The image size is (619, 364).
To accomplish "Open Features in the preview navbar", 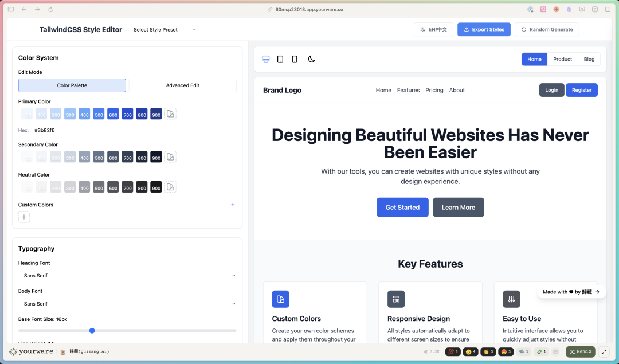I will tap(408, 90).
